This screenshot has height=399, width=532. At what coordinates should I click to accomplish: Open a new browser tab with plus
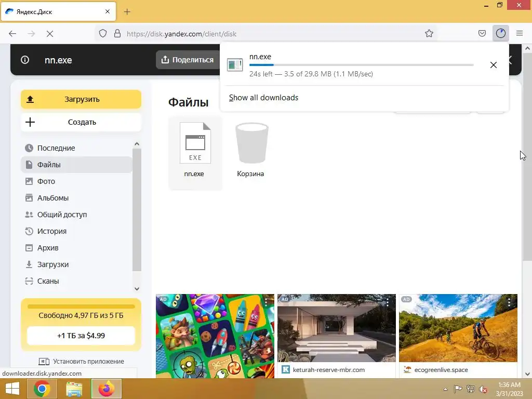click(127, 12)
